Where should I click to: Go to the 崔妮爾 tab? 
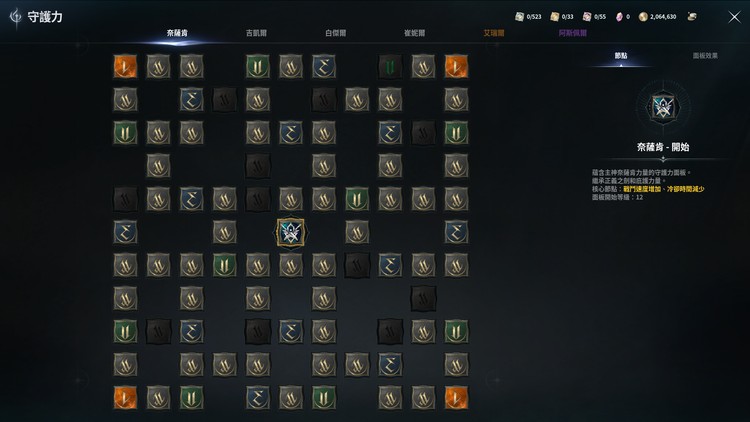click(414, 33)
